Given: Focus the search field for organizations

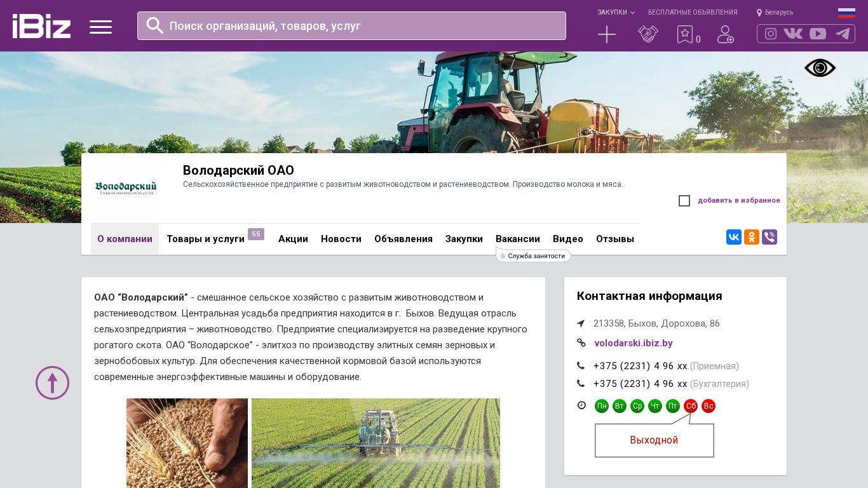Looking at the screenshot, I should point(351,25).
